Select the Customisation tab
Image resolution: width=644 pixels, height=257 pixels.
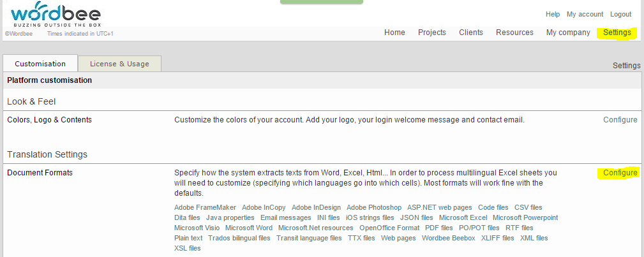click(40, 64)
